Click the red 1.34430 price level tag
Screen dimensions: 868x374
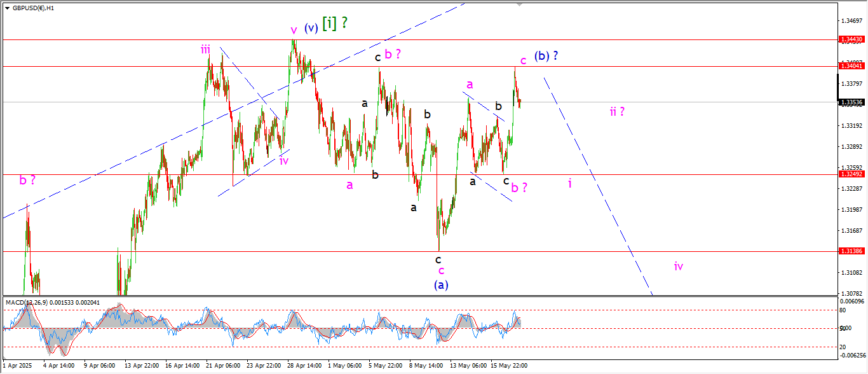click(851, 39)
